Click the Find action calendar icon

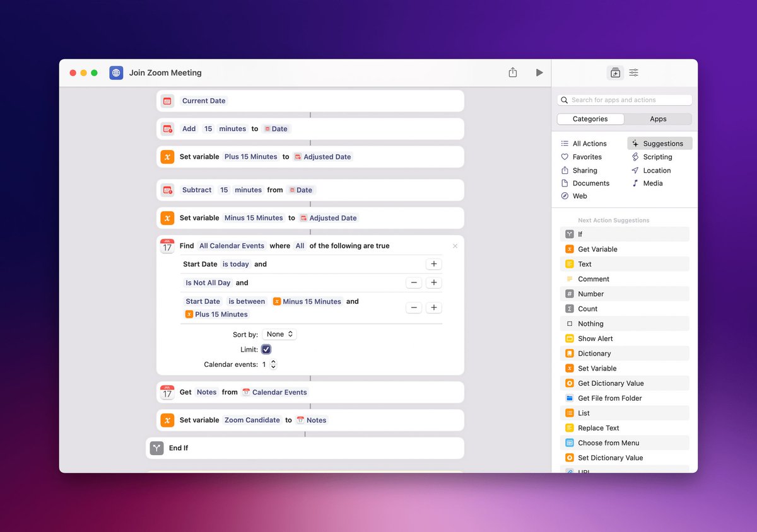[167, 246]
